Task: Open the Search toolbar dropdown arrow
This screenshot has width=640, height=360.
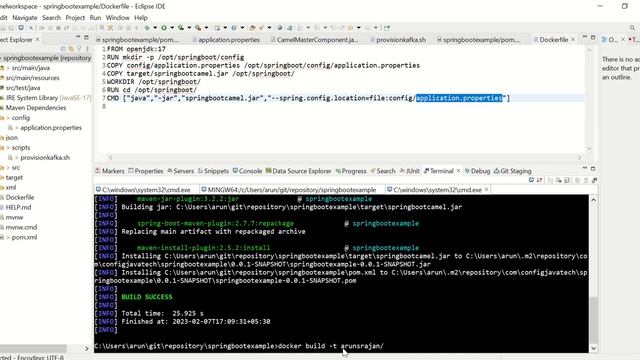Action: click(269, 28)
